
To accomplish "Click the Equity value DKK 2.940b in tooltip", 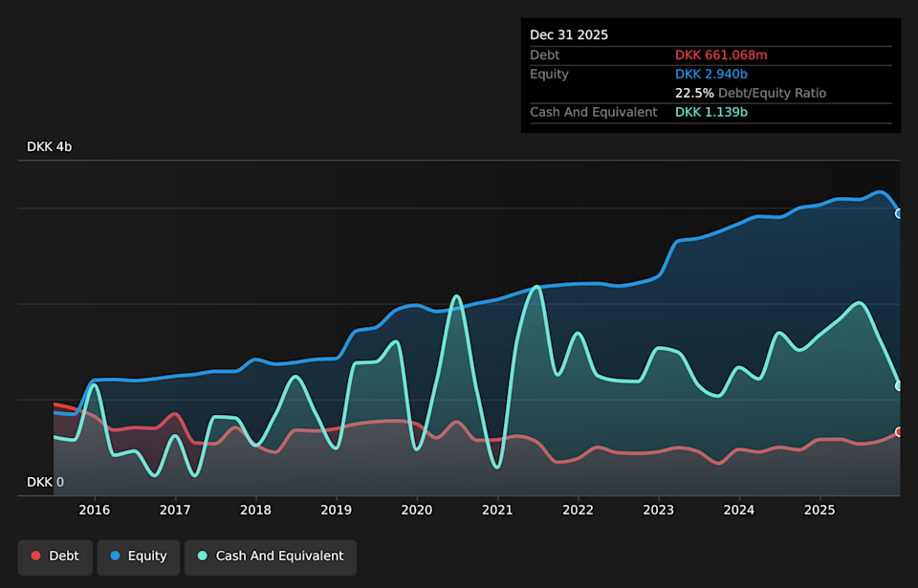I will (711, 74).
